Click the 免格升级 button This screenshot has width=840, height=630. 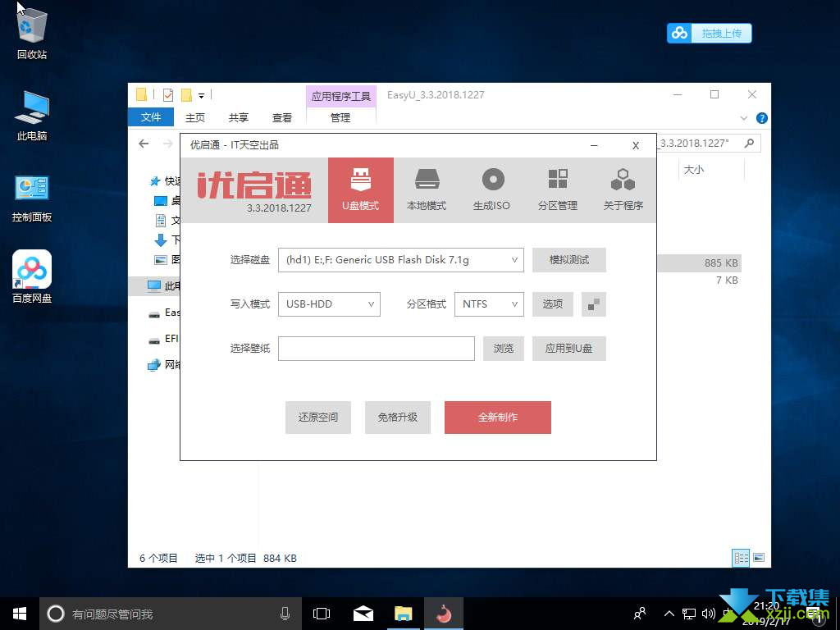tap(398, 418)
